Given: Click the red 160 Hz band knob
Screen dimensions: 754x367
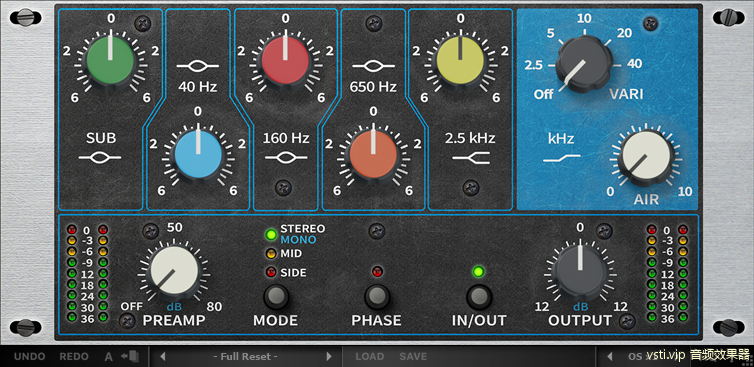Looking at the screenshot, I should tap(285, 61).
